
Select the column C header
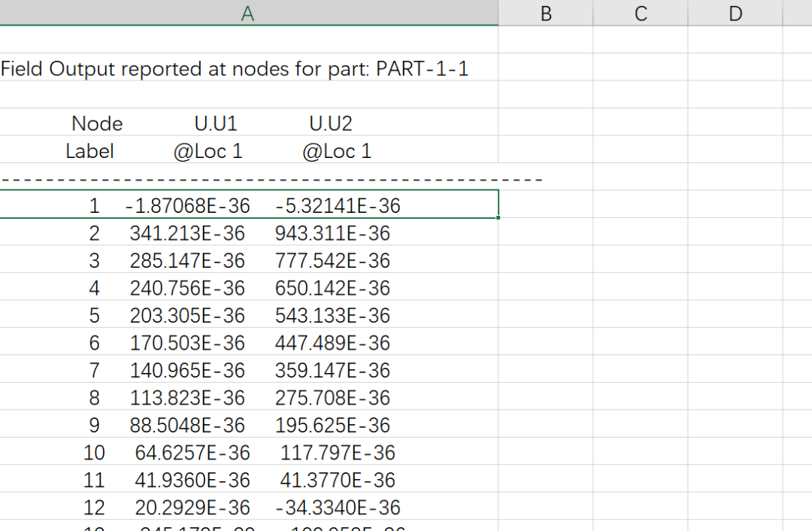[x=640, y=13]
